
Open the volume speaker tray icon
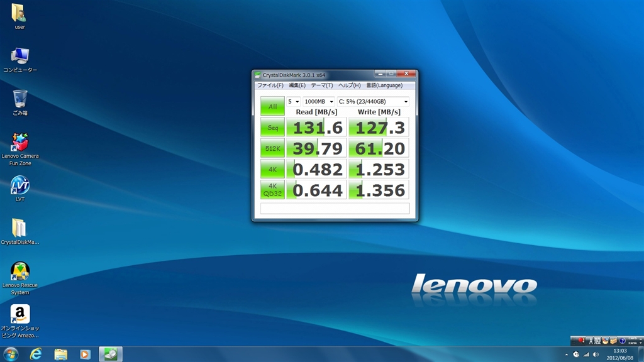(x=596, y=354)
